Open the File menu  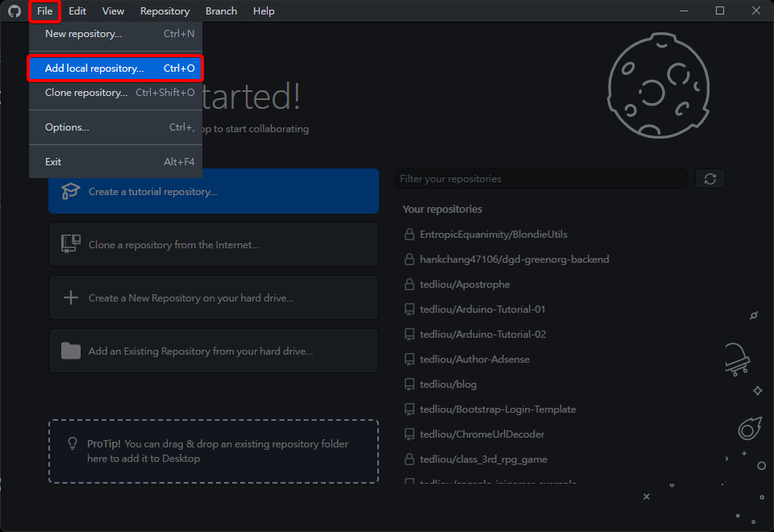[44, 10]
